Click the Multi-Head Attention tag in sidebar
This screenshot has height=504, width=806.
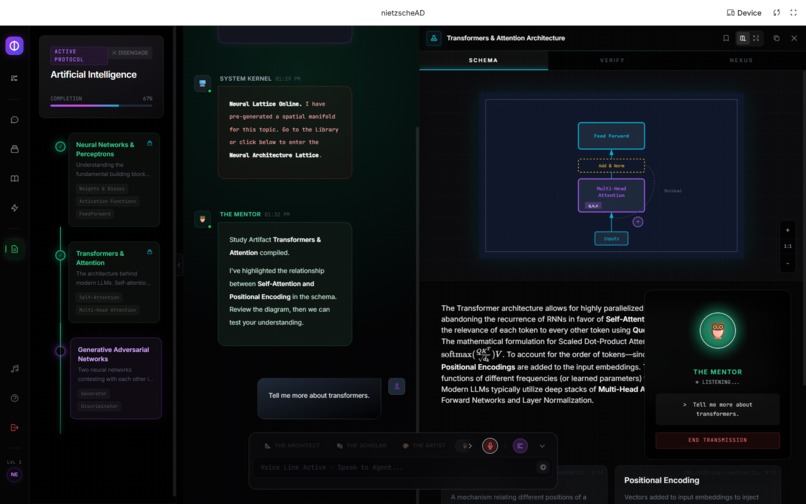(107, 310)
